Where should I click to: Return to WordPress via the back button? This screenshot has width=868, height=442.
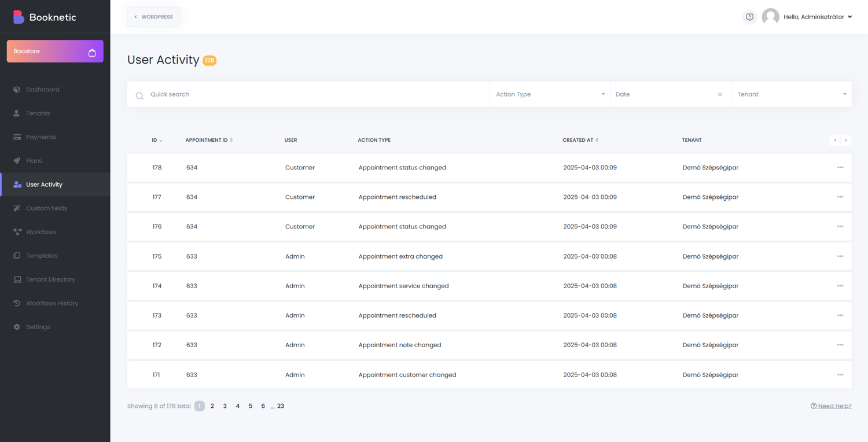(153, 17)
